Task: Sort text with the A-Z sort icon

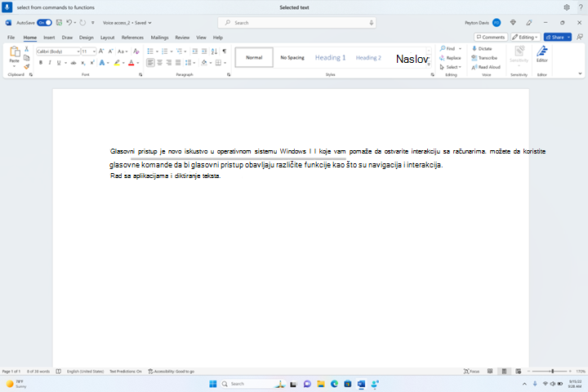Action: (214, 51)
